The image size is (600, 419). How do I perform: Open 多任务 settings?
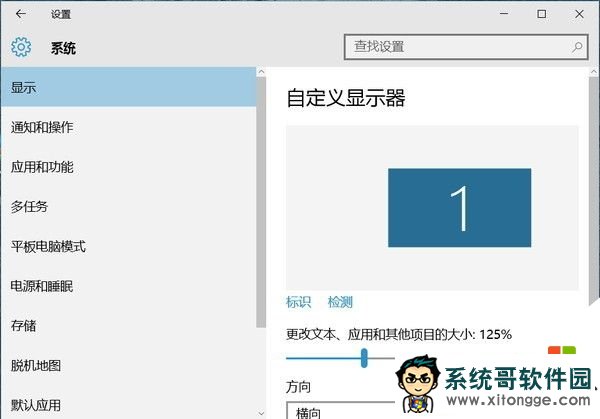pos(129,207)
